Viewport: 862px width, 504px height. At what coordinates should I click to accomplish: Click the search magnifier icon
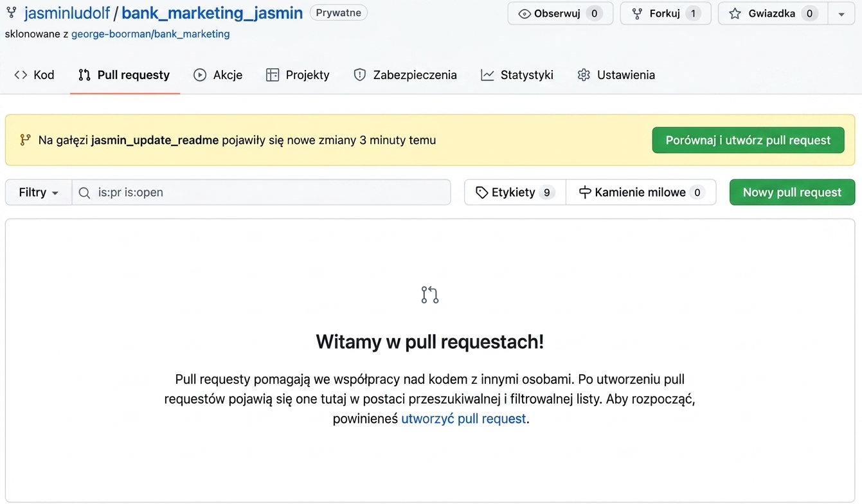coord(84,192)
